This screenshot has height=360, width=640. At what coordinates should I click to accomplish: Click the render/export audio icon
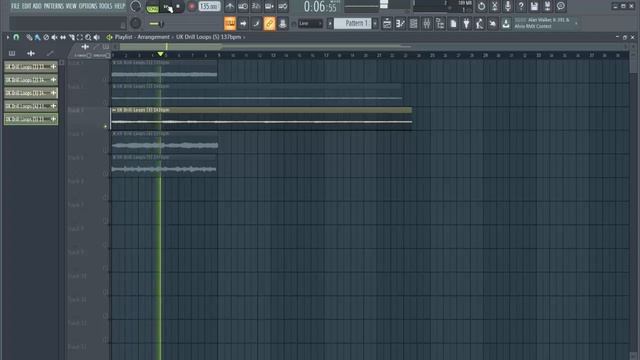coord(547,6)
